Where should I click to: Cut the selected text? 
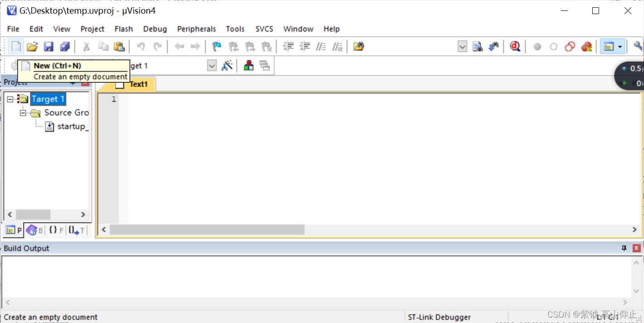[86, 46]
